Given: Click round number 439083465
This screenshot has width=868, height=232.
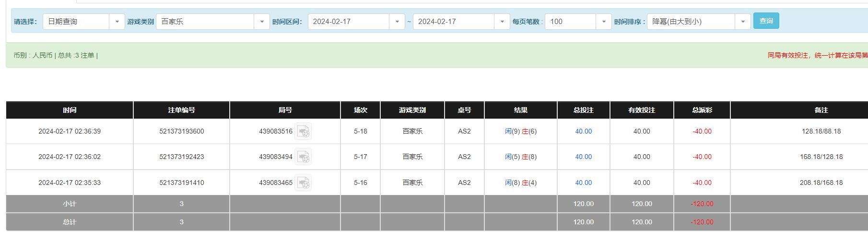Looking at the screenshot, I should coord(276,183).
